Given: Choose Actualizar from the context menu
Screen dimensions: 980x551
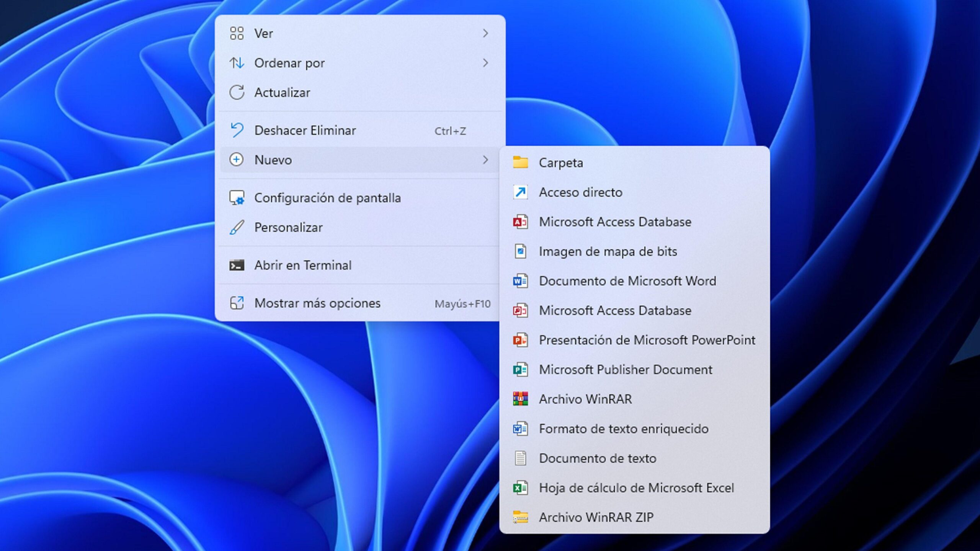Looking at the screenshot, I should coord(360,92).
